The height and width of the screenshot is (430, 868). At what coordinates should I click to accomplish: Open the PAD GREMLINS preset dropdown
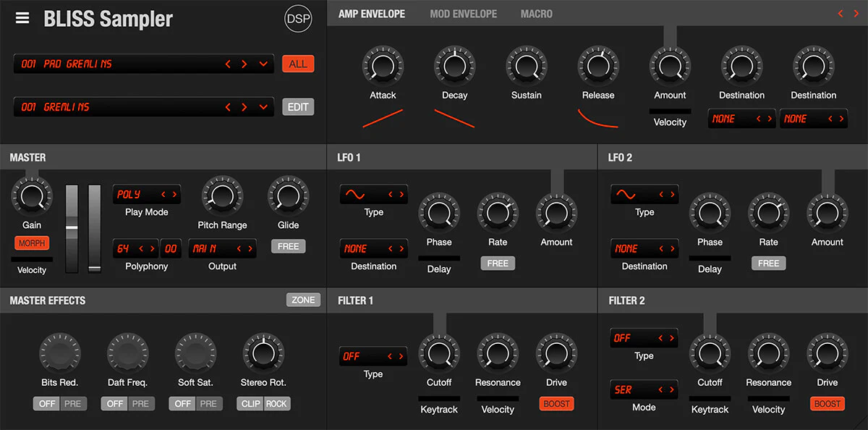point(263,64)
